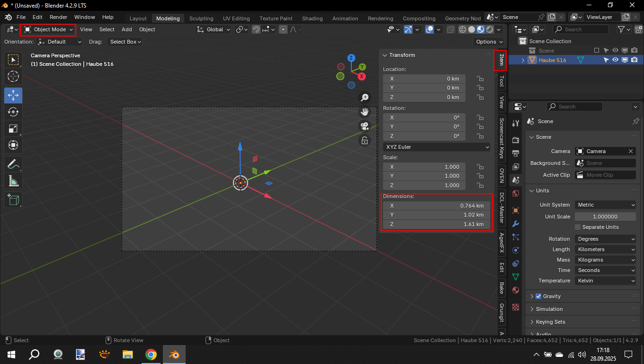Image resolution: width=644 pixels, height=364 pixels.
Task: Choose the Annotate tool
Action: point(13,164)
